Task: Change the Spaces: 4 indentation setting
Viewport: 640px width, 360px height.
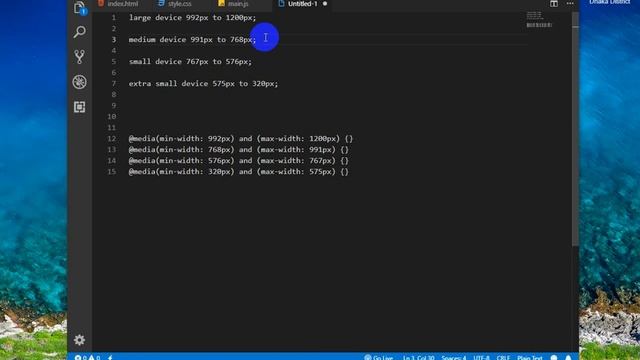Action: (x=453, y=358)
